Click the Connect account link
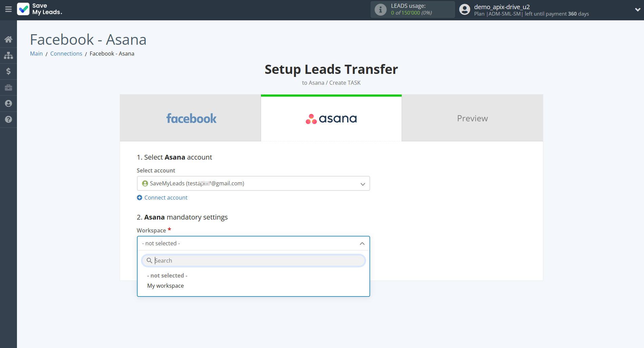 point(166,198)
